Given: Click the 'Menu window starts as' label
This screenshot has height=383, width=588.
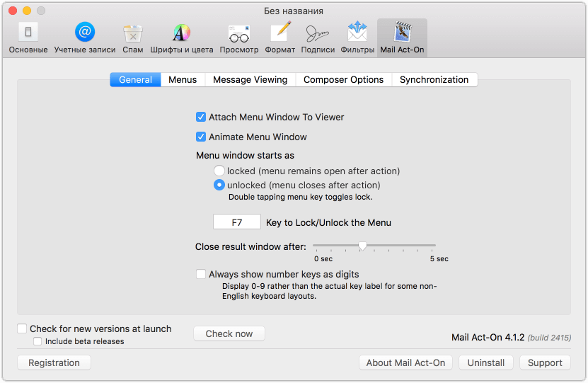Looking at the screenshot, I should pos(245,155).
